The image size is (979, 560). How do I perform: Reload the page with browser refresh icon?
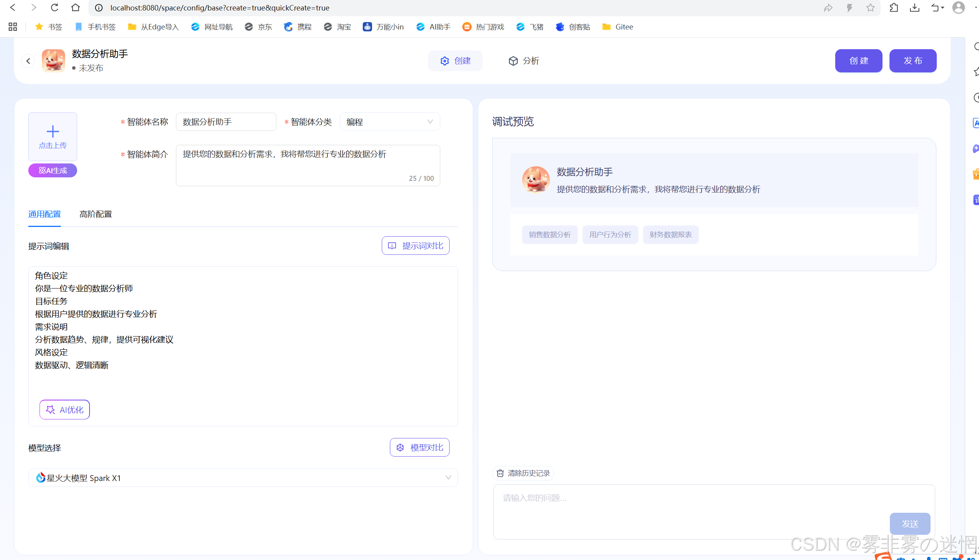[x=55, y=8]
